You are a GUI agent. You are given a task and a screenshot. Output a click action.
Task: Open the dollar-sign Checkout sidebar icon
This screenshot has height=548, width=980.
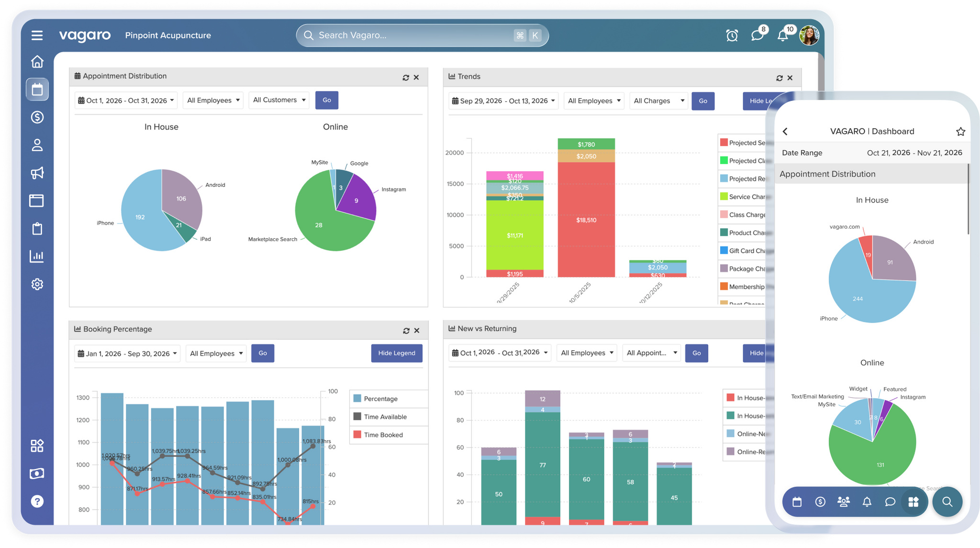tap(37, 117)
